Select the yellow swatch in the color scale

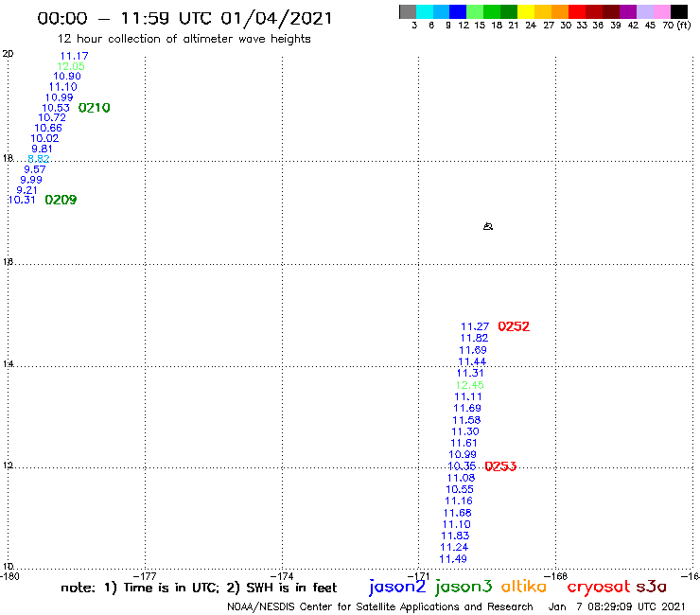[x=526, y=11]
